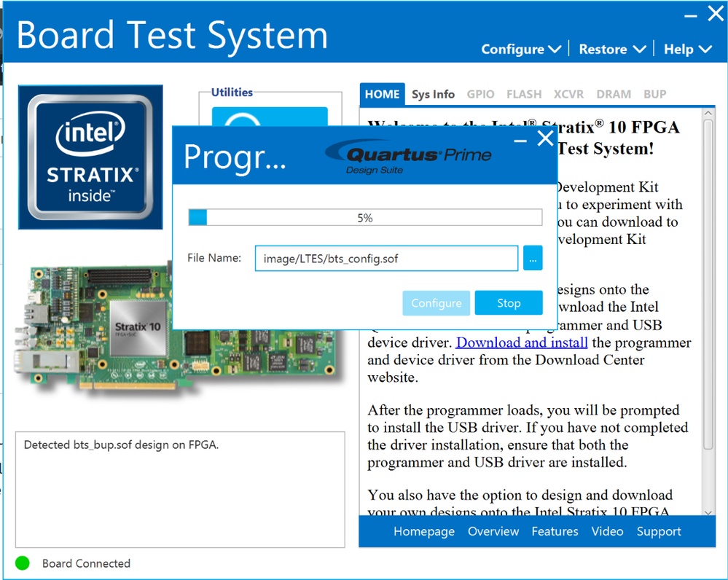Open the Help dropdown menu
This screenshot has height=580, width=728.
pyautogui.click(x=688, y=50)
